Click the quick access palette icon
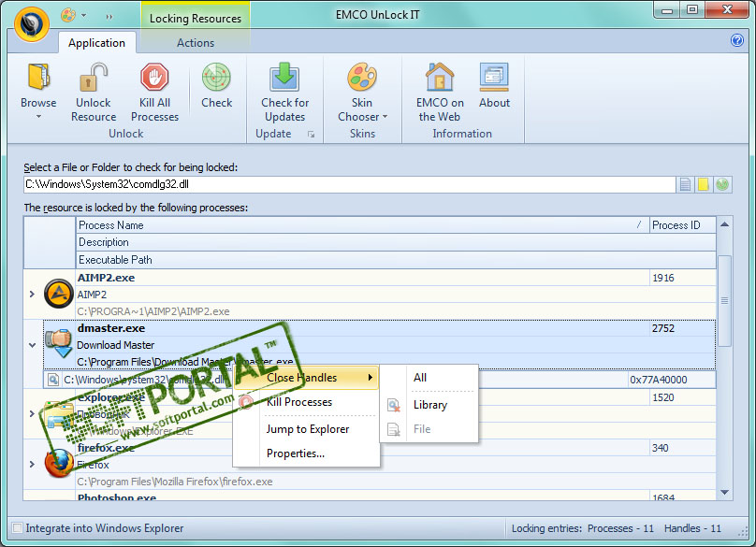Viewport: 756px width, 547px height. [x=68, y=15]
